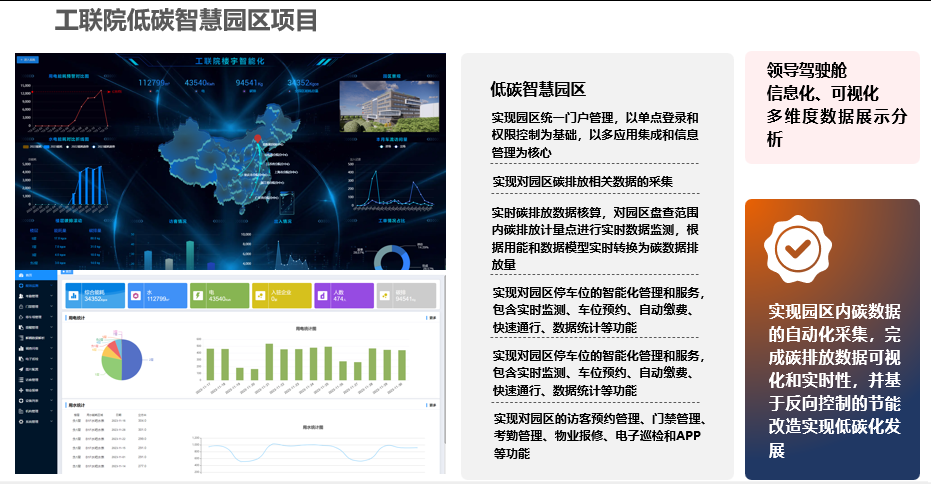
Task: Open the link right of 用水统计 header
Action: pyautogui.click(x=433, y=405)
